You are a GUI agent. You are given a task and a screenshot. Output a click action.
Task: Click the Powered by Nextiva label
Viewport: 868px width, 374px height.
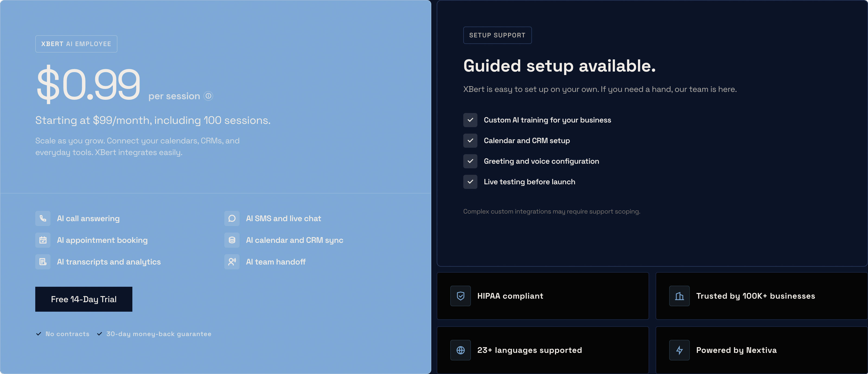coord(737,350)
